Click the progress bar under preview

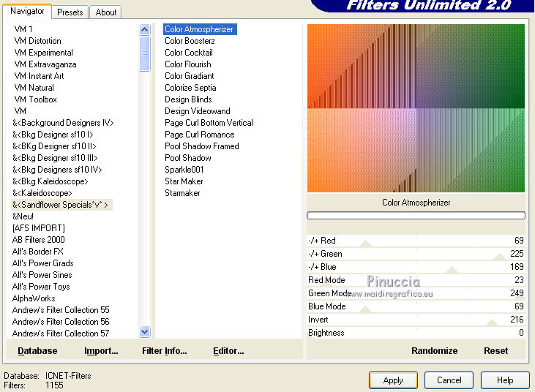pyautogui.click(x=416, y=216)
